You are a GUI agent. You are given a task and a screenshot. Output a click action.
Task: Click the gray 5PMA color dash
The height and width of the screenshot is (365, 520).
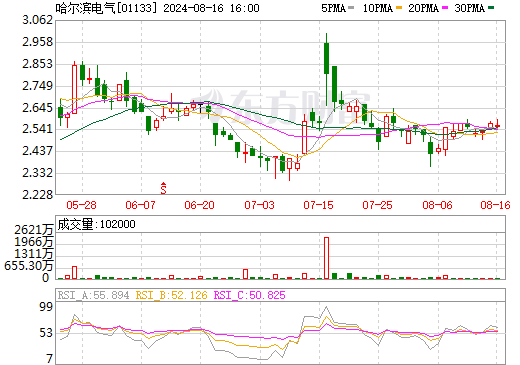click(x=351, y=8)
